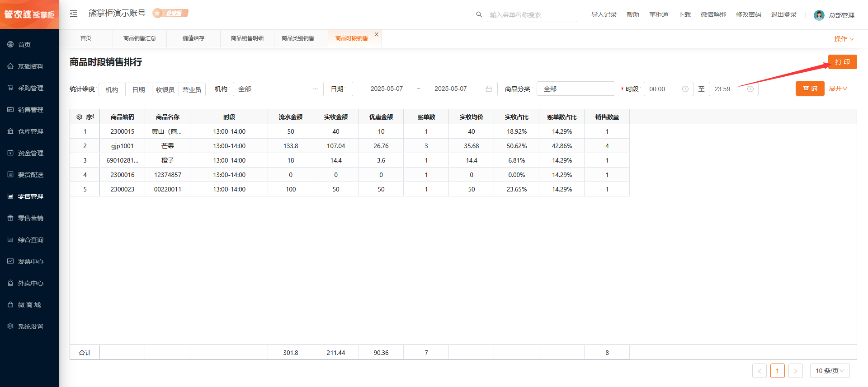Screen dimensions: 868x387
Task: Switch to the 储值结存 tab
Action: point(193,38)
